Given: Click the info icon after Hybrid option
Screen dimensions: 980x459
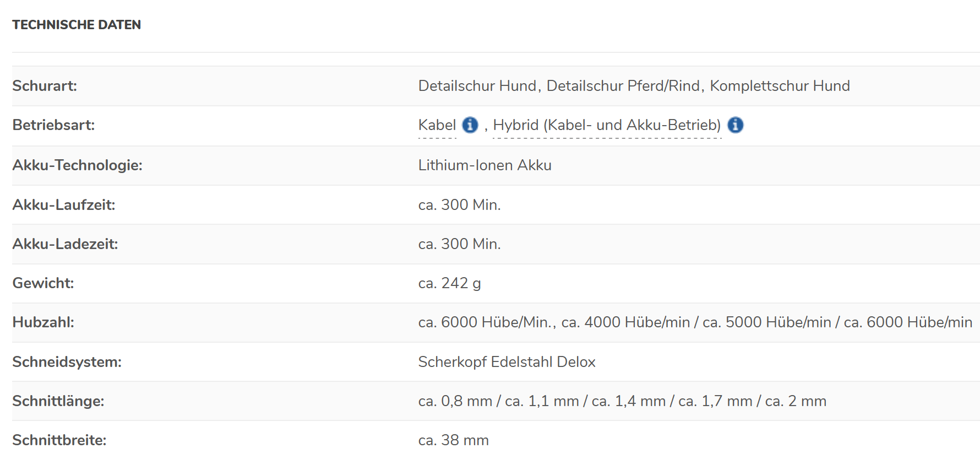Looking at the screenshot, I should point(735,125).
